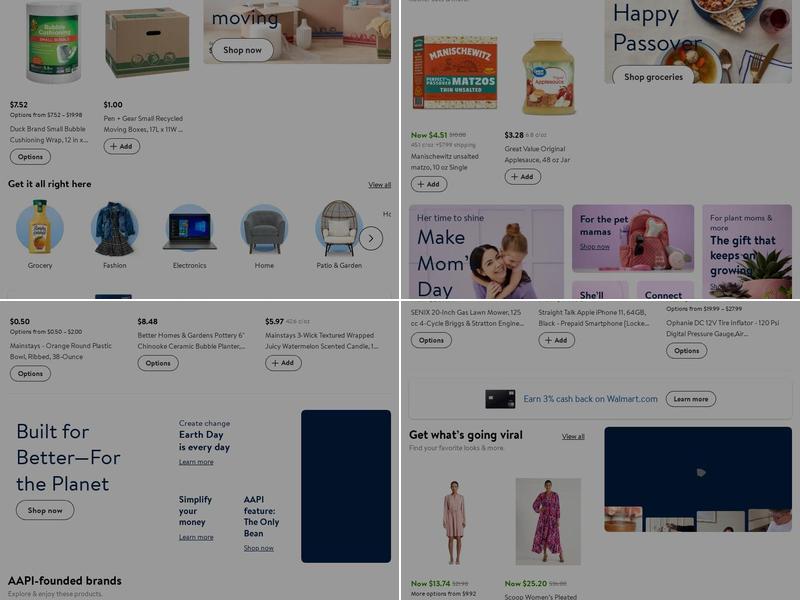Open Options for Better Homes Ceramic Planter
Viewport: 800px width, 600px height.
click(x=158, y=363)
